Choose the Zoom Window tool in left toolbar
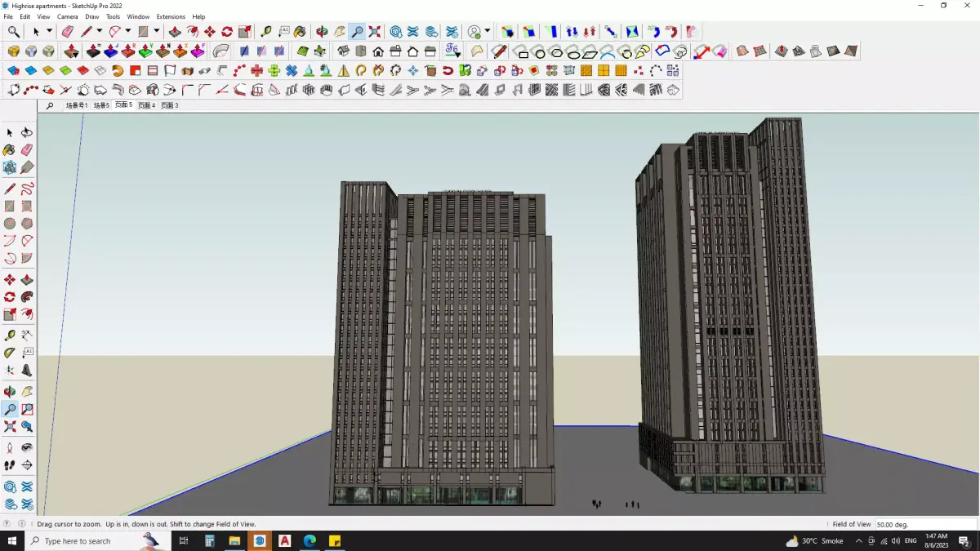This screenshot has width=980, height=551. click(x=27, y=410)
